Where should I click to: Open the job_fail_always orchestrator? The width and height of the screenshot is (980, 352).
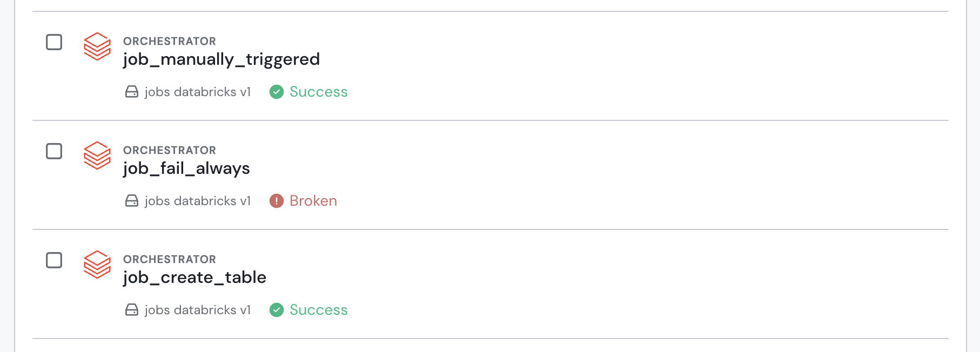click(186, 168)
